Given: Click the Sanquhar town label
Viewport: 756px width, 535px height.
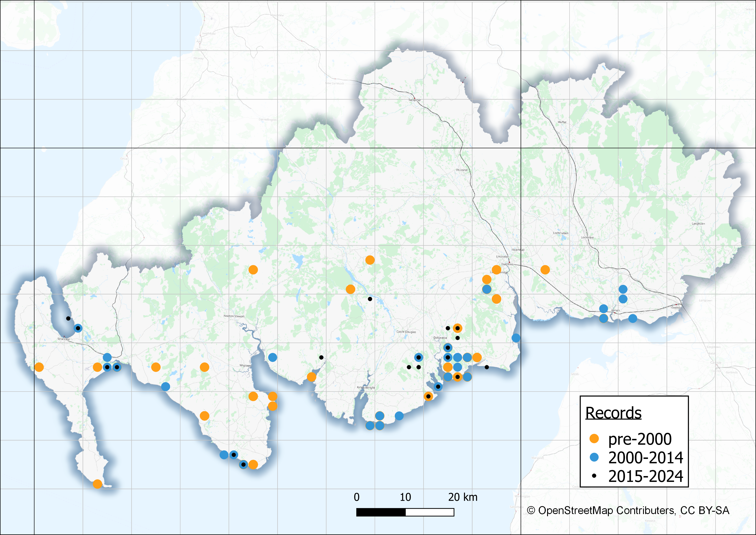Looking at the screenshot, I should click(415, 100).
